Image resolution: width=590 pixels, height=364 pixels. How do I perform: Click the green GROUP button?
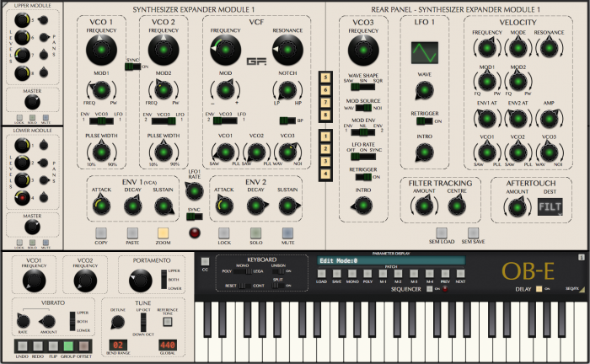(68, 346)
